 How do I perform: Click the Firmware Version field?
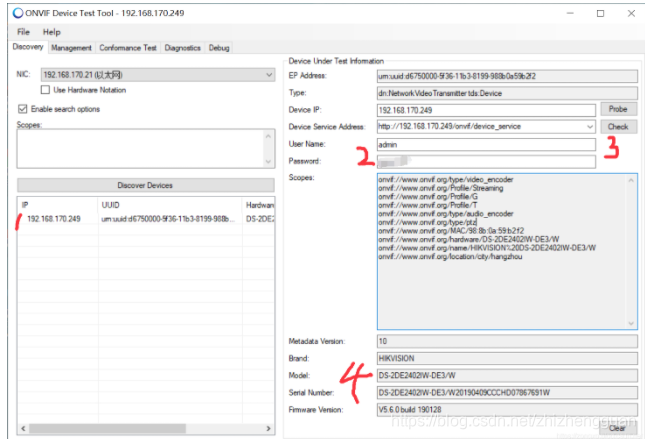507,410
